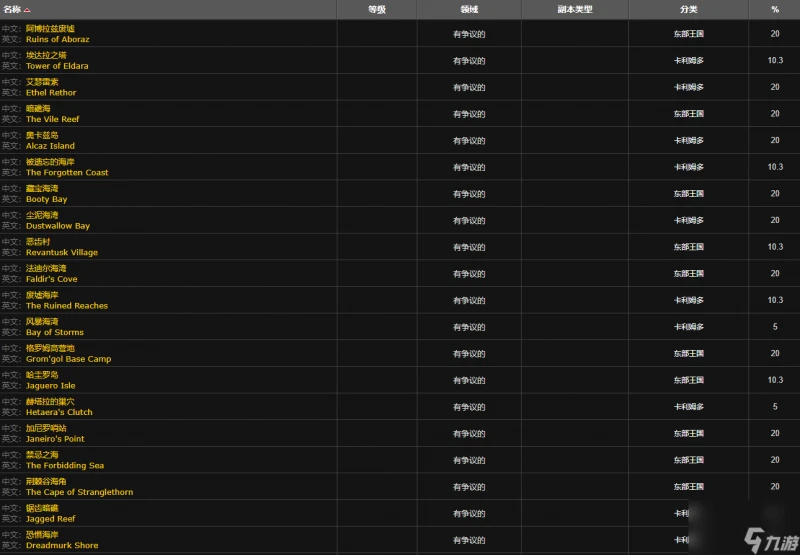Open the Faldir's Cove entry
800x555 pixels.
[51, 279]
